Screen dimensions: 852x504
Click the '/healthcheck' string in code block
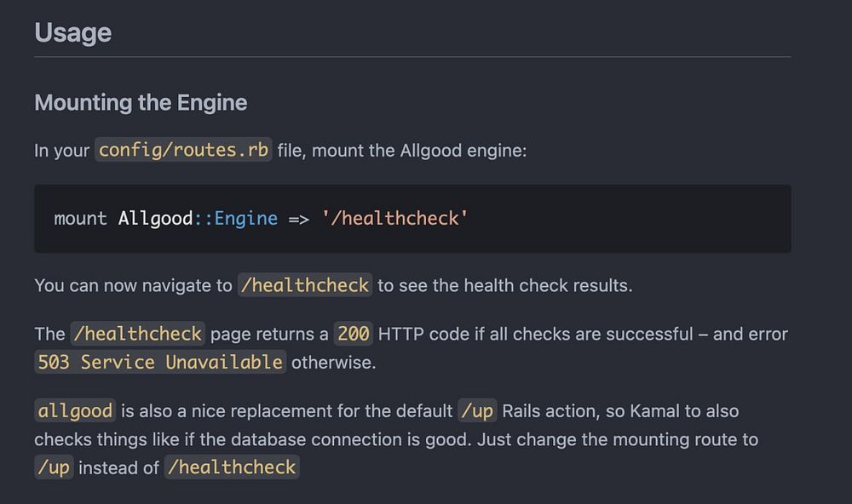coord(394,219)
